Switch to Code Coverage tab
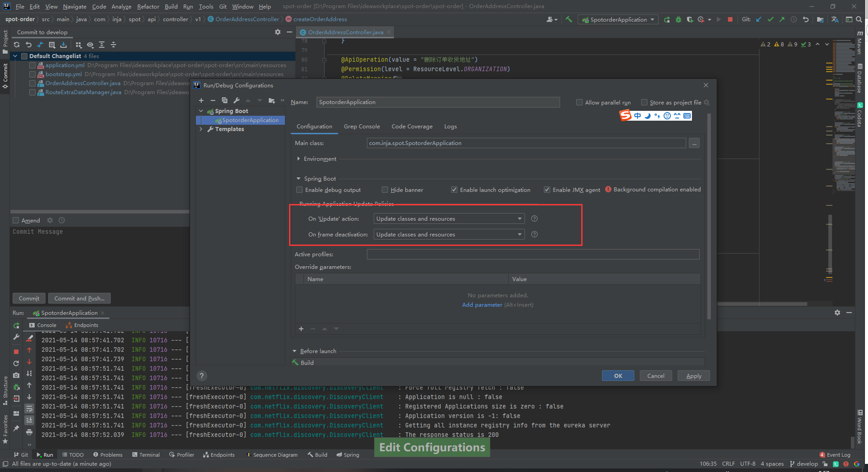The height and width of the screenshot is (472, 868). [412, 126]
